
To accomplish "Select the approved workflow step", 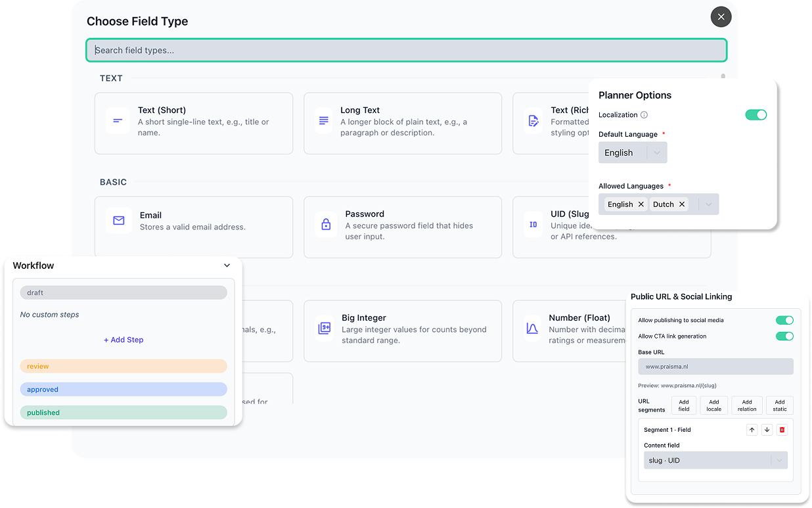I will [123, 389].
